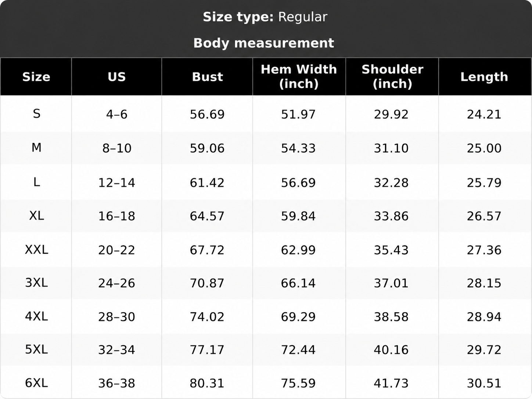Select length value 24.21

(x=484, y=114)
